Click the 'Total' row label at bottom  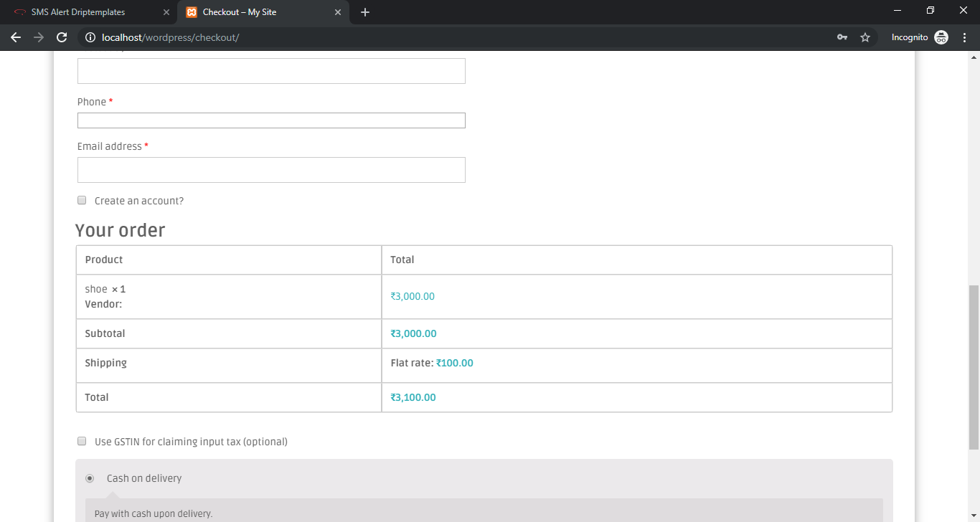[x=97, y=397]
